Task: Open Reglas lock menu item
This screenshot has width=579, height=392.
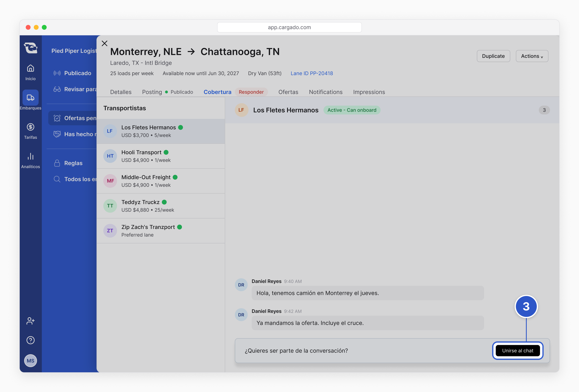Action: (x=68, y=163)
